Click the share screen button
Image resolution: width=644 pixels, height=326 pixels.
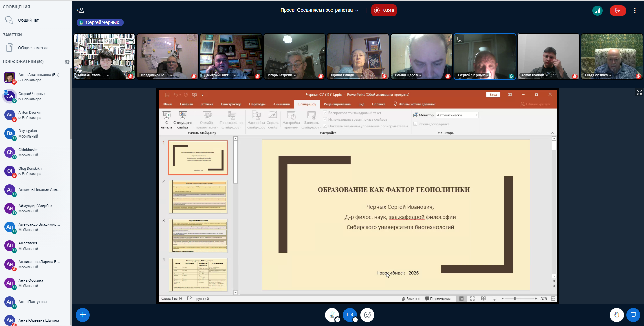633,315
